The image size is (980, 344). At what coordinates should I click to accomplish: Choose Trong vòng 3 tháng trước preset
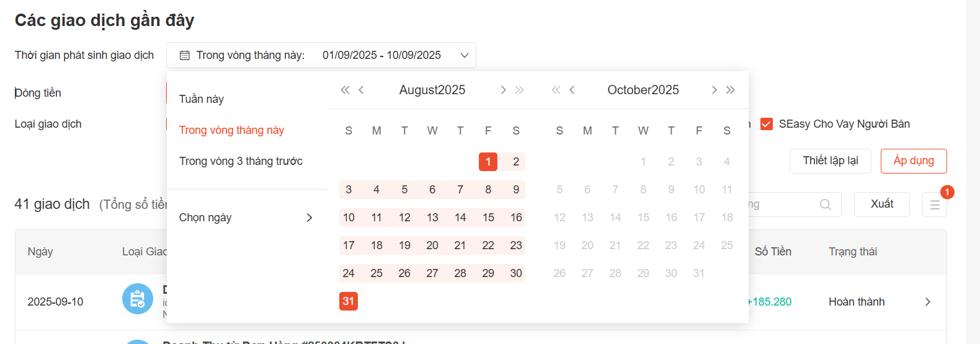tap(241, 161)
